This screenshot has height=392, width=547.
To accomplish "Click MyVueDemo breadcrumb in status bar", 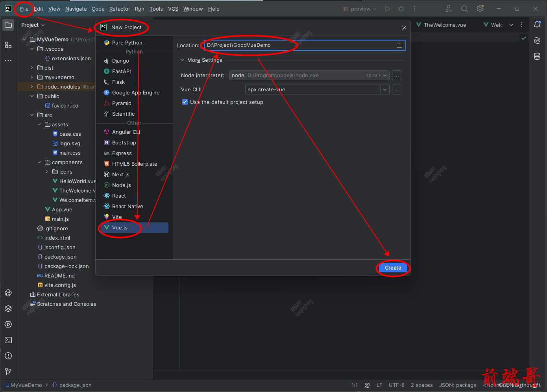I will pos(24,385).
